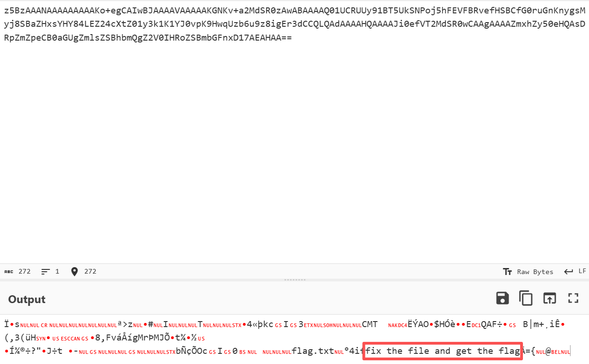Click the line count value 1

[x=57, y=271]
